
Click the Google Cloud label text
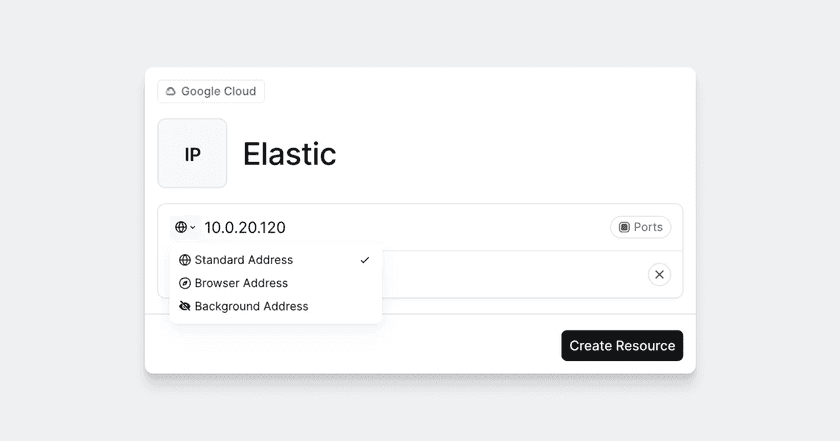point(218,92)
